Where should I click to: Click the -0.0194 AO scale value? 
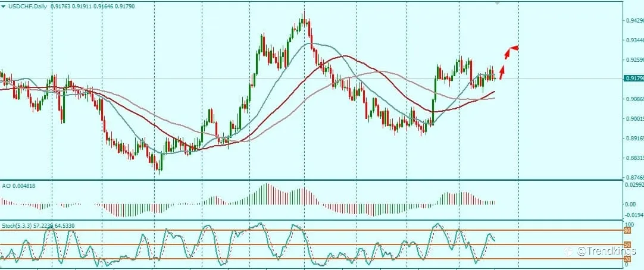point(634,215)
